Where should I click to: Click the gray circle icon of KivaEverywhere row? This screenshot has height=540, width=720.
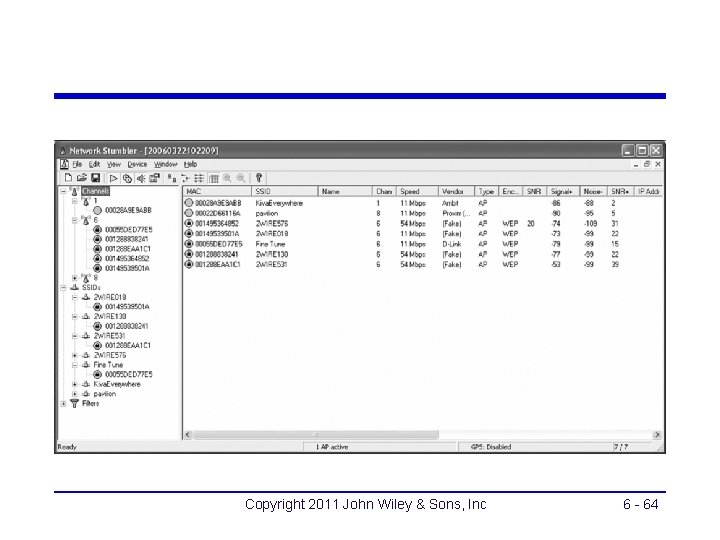pyautogui.click(x=189, y=203)
